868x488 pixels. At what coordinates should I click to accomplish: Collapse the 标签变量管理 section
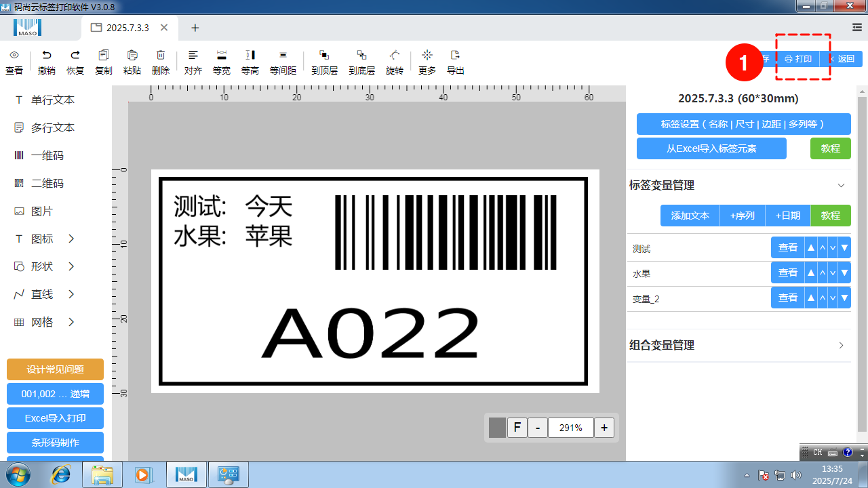click(x=841, y=185)
